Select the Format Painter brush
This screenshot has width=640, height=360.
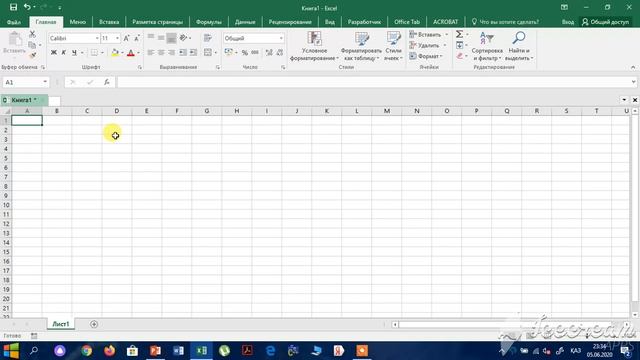tap(33, 55)
